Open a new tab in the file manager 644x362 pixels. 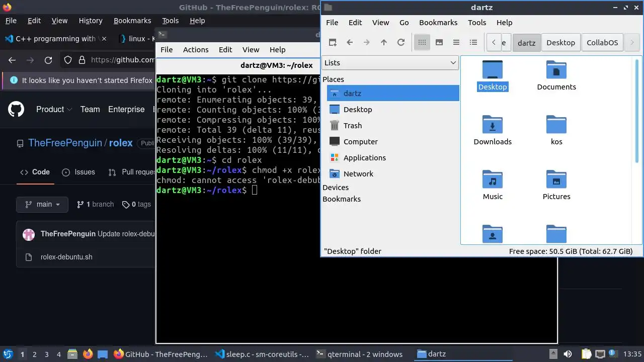[333, 43]
